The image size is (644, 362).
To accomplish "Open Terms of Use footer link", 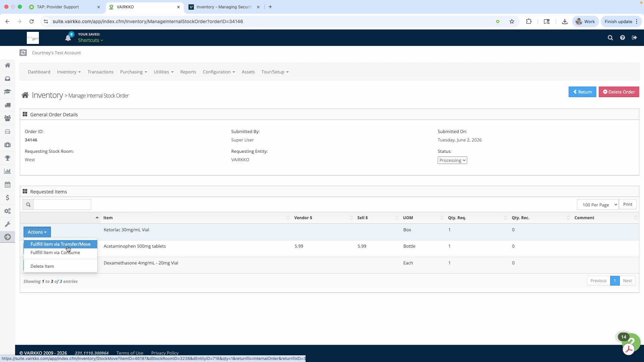I will pos(130,353).
